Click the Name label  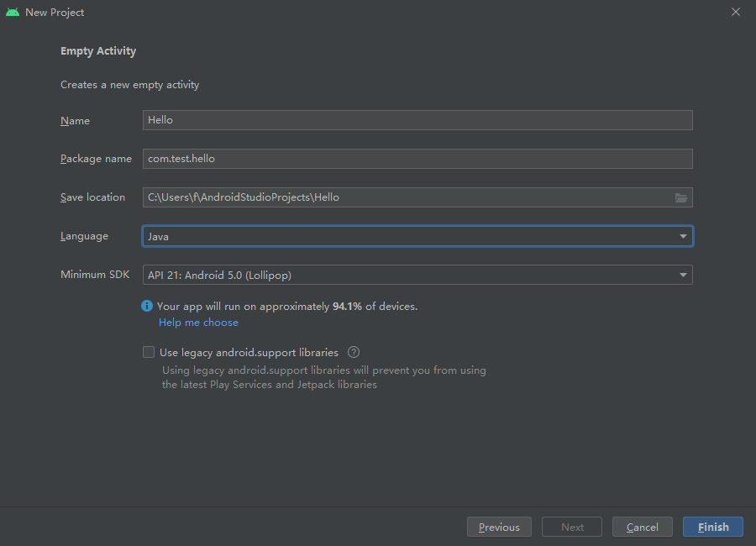point(76,121)
